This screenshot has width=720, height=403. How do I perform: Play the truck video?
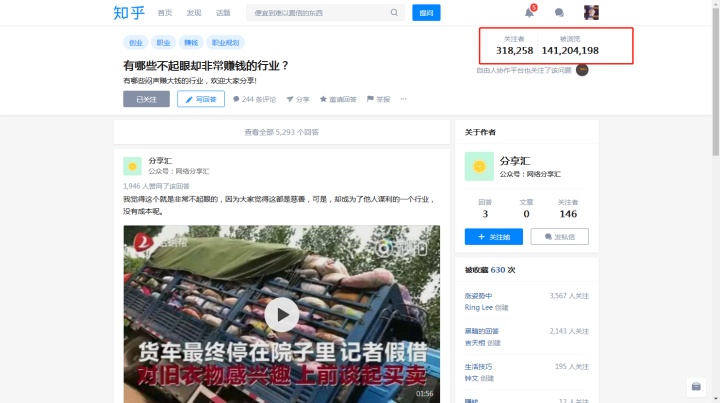281,314
